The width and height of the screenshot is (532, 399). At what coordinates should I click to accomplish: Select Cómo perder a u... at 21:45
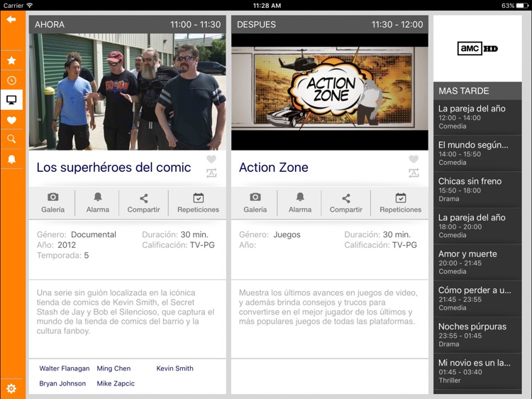[477, 299]
